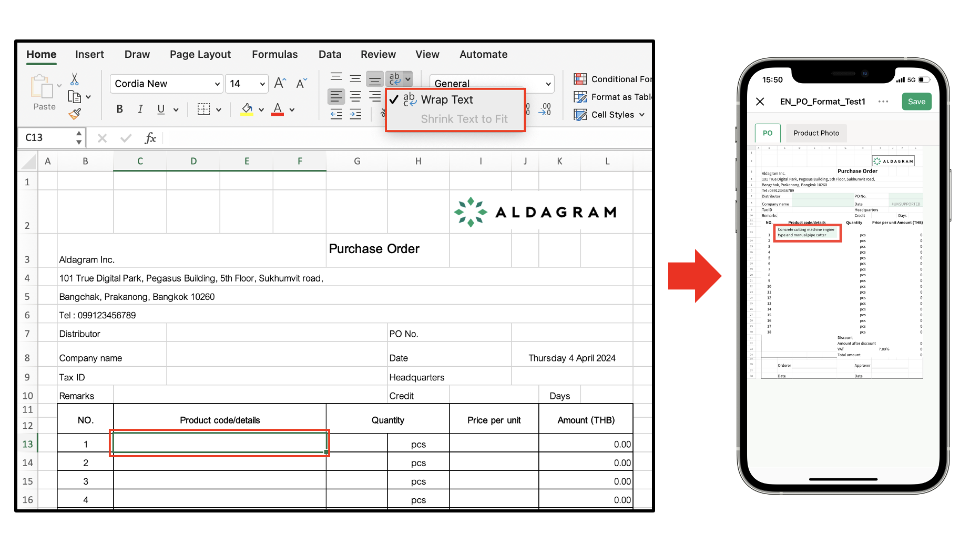Image resolution: width=980 pixels, height=543 pixels.
Task: Open the General number format dropdown
Action: 548,84
